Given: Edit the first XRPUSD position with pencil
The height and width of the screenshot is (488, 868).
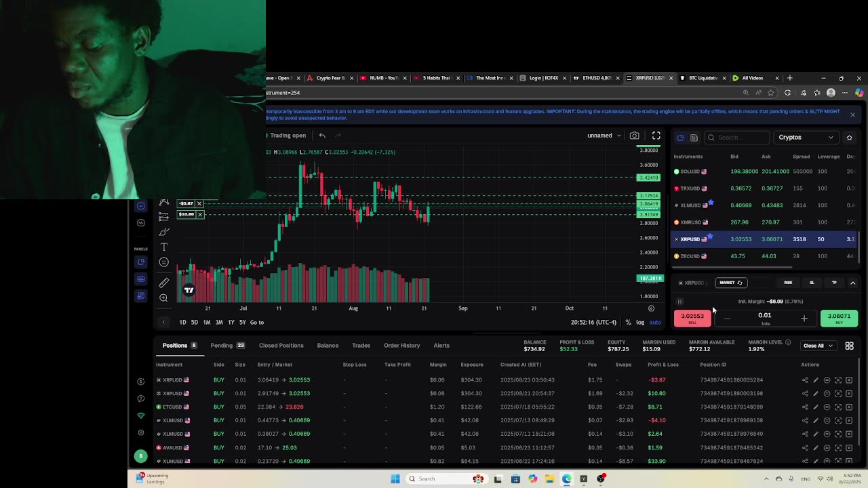Looking at the screenshot, I should click(x=816, y=380).
